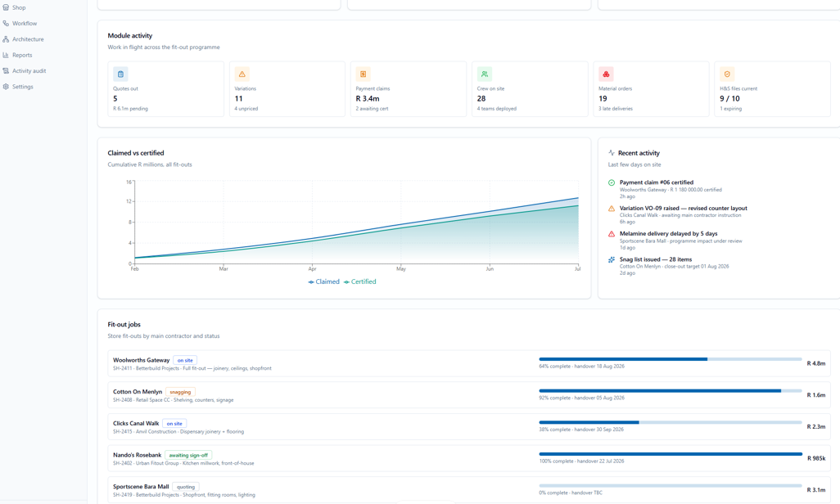
Task: Click the 'R 3.1m' job value
Action: click(x=816, y=490)
